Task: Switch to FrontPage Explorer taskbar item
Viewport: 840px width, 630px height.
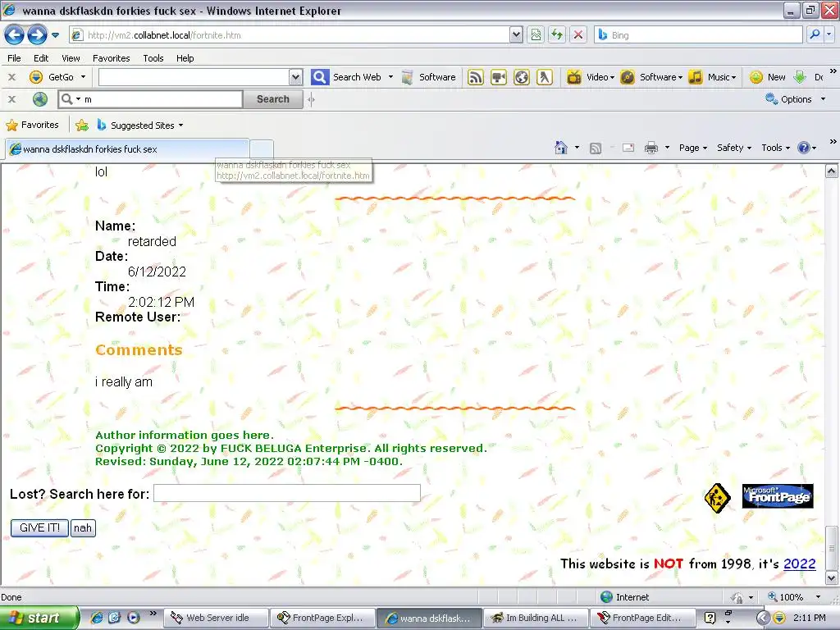Action: click(x=322, y=618)
